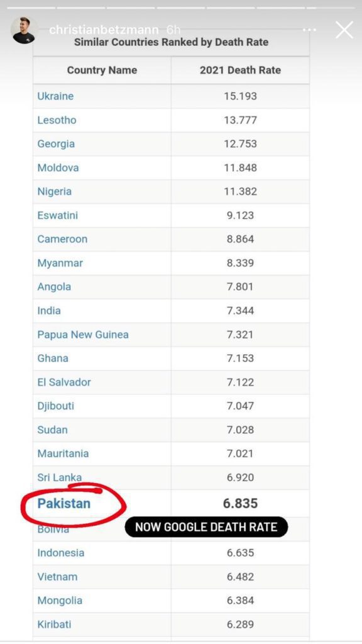The width and height of the screenshot is (362, 644).
Task: Tap the NOW GOOGLE DEATH RATE sticker
Action: (x=206, y=527)
